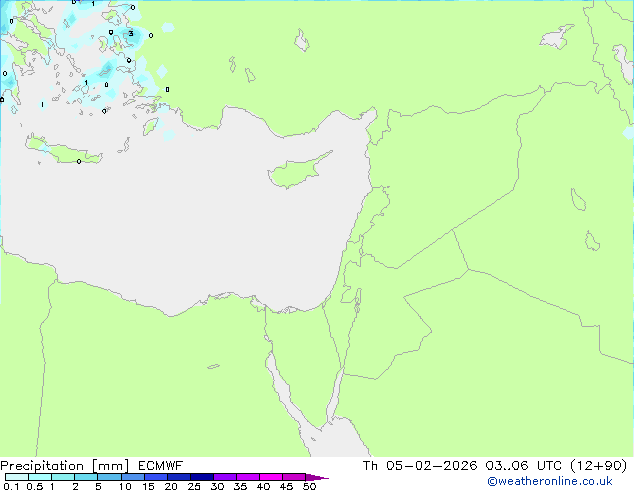This screenshot has width=634, height=490.
Task: Click the 30–35 mm purple legend swatch
Action: click(224, 477)
